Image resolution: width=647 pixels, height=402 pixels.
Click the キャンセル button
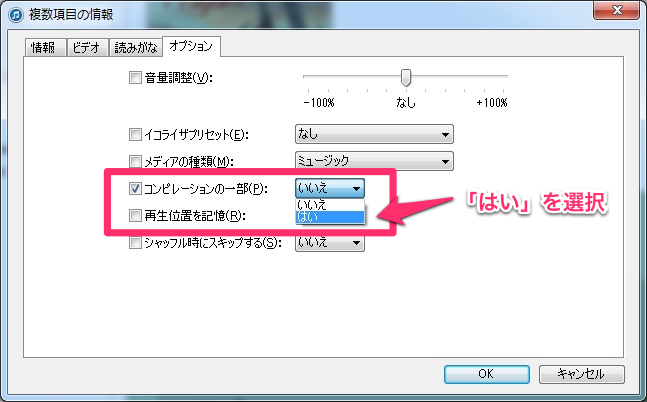582,374
